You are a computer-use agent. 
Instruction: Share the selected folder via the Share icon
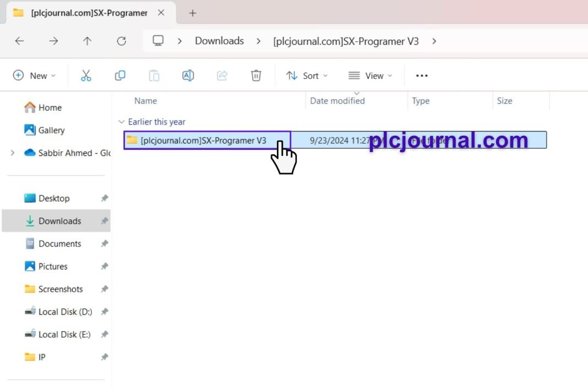(x=222, y=76)
